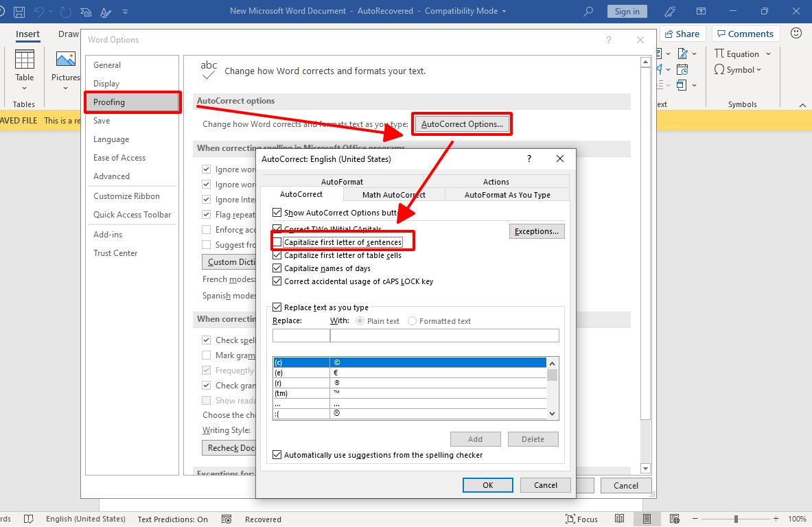The width and height of the screenshot is (812, 527).
Task: Toggle Replace text as you type checkbox
Action: click(x=277, y=307)
